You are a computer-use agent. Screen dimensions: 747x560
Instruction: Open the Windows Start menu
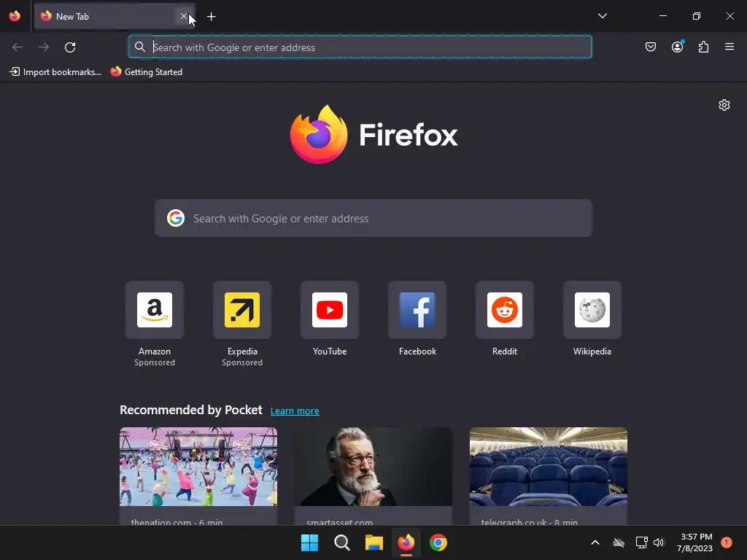click(x=309, y=542)
